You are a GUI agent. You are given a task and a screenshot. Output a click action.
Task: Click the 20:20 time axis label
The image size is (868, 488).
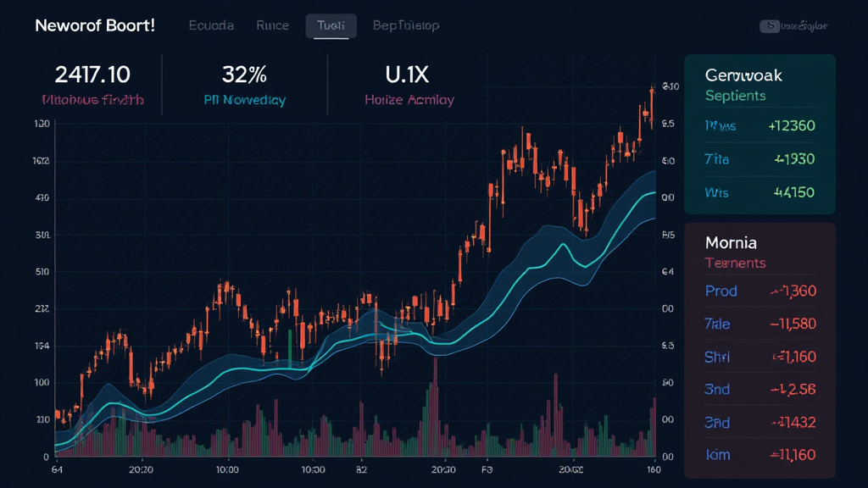tap(140, 469)
